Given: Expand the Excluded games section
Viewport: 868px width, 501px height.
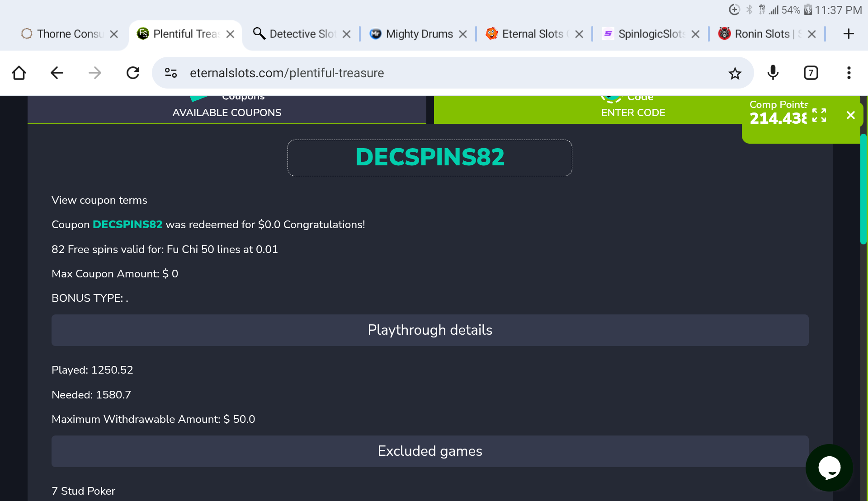Looking at the screenshot, I should [429, 451].
